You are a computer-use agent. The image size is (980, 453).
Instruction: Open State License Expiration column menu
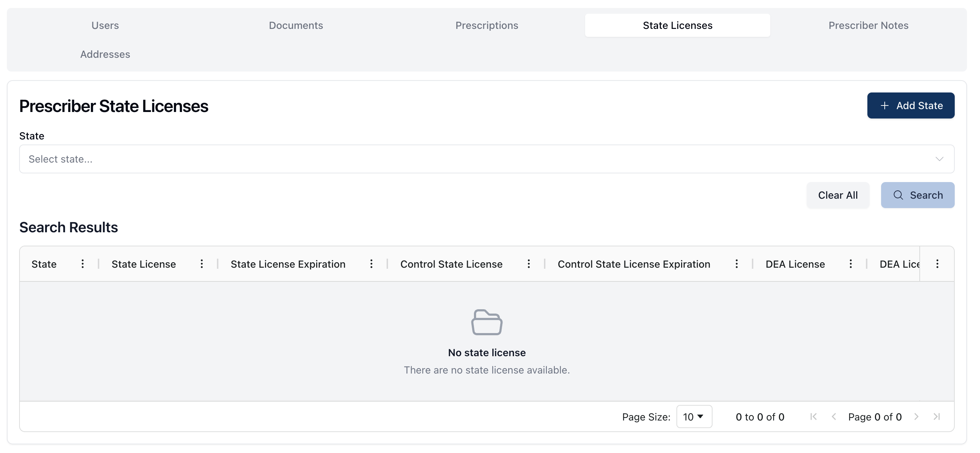371,264
